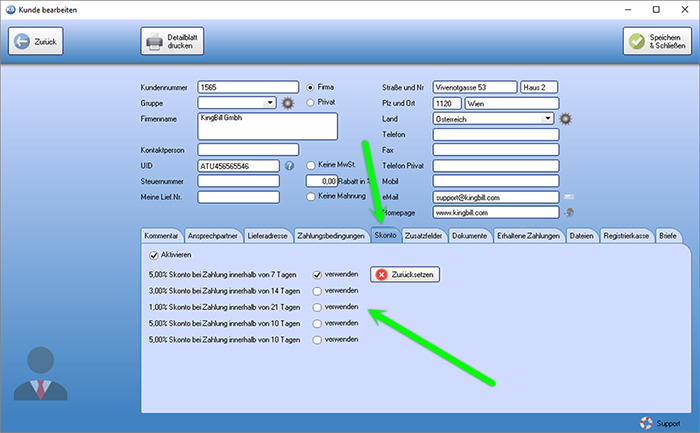The image size is (700, 433).
Task: Switch to the Lieferadresse tab
Action: point(267,236)
